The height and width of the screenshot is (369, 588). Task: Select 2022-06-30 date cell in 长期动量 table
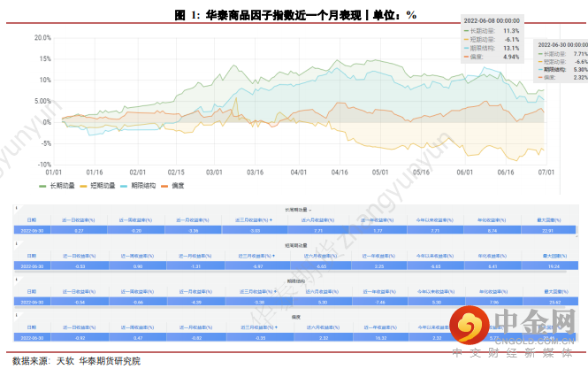click(32, 230)
